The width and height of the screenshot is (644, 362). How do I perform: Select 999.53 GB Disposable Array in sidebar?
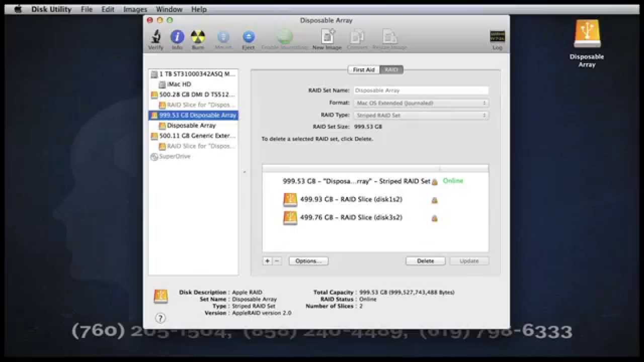coord(193,115)
